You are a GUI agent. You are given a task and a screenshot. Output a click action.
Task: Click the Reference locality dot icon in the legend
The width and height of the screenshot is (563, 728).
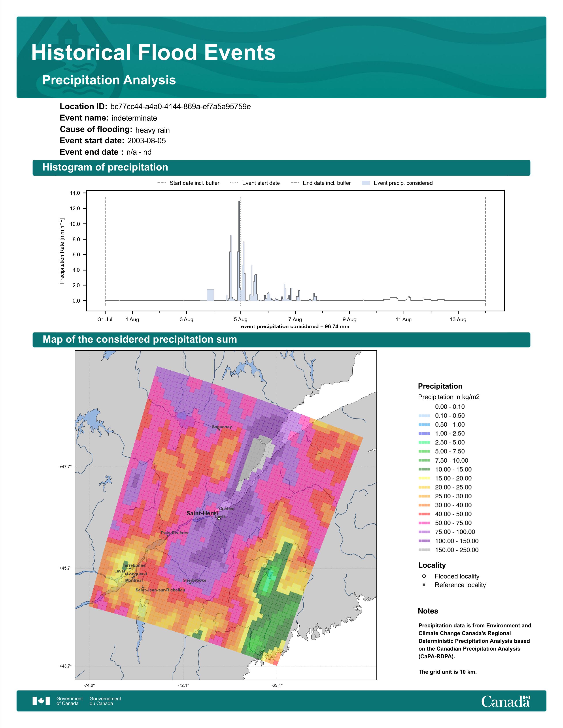[x=424, y=585]
